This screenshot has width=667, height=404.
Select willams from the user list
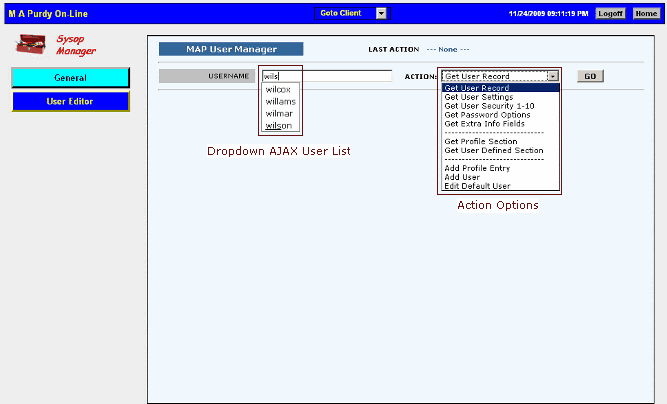281,101
